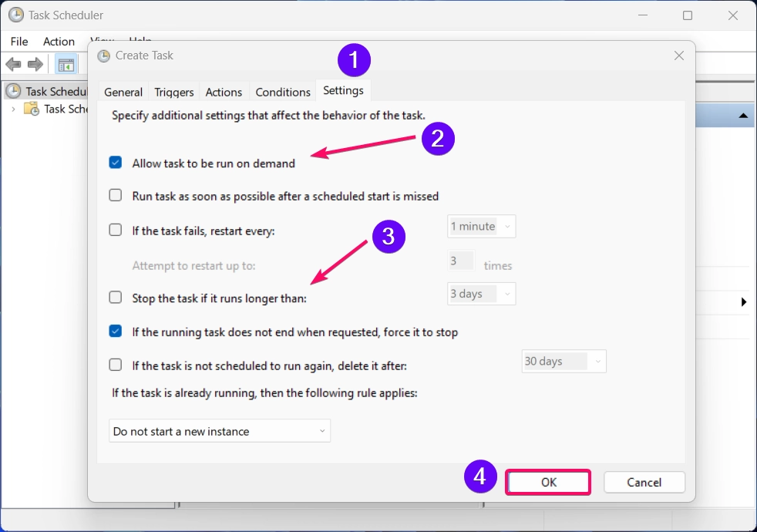Select the Task Scheduler root clock icon
The height and width of the screenshot is (532, 757).
click(x=14, y=91)
